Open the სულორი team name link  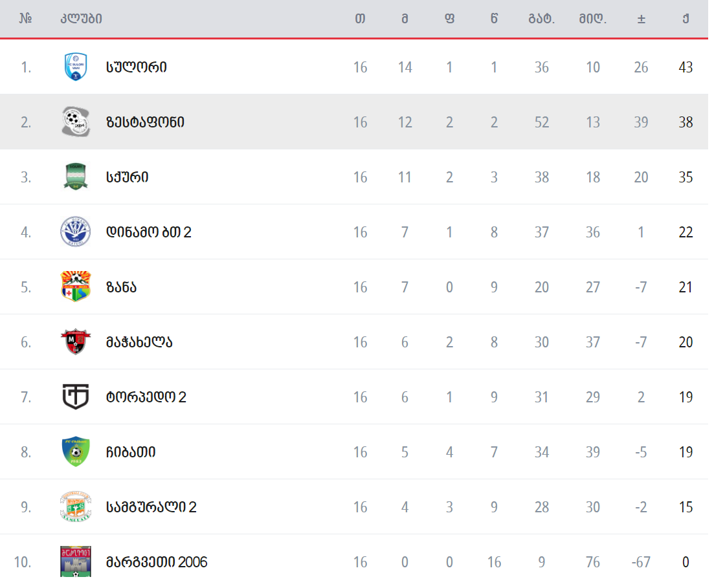[137, 67]
